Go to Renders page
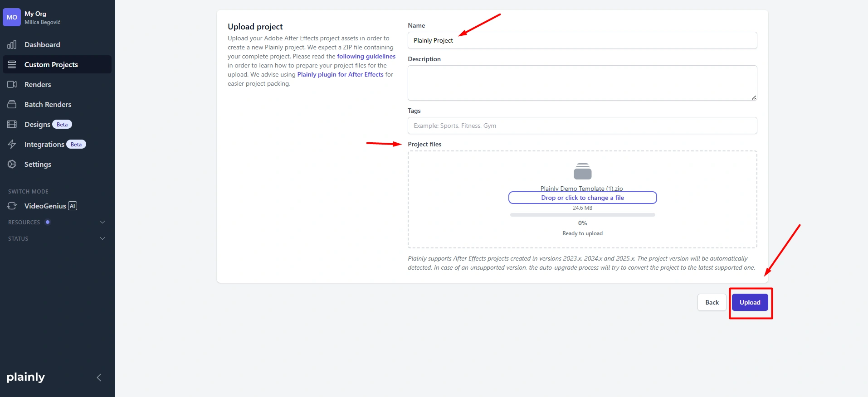868x397 pixels. (57, 84)
